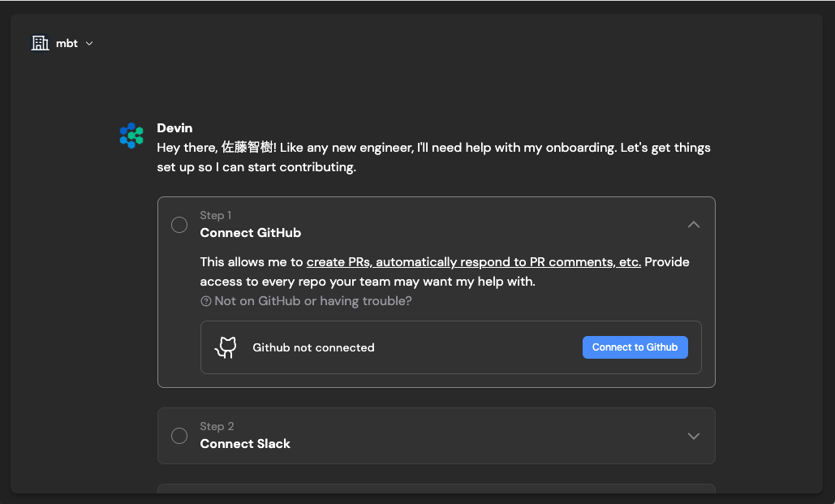Click the organization building icon

[x=40, y=43]
